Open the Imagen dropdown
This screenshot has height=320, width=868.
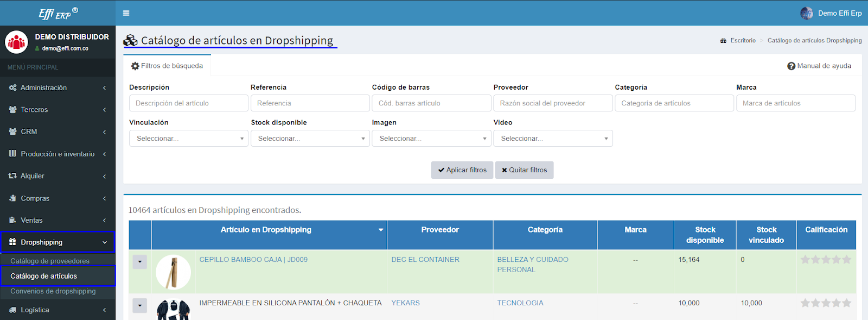tap(431, 139)
